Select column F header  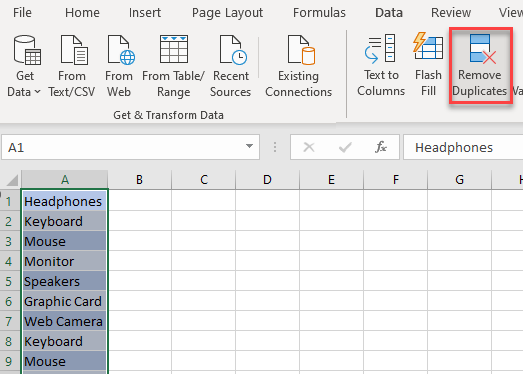coord(396,180)
